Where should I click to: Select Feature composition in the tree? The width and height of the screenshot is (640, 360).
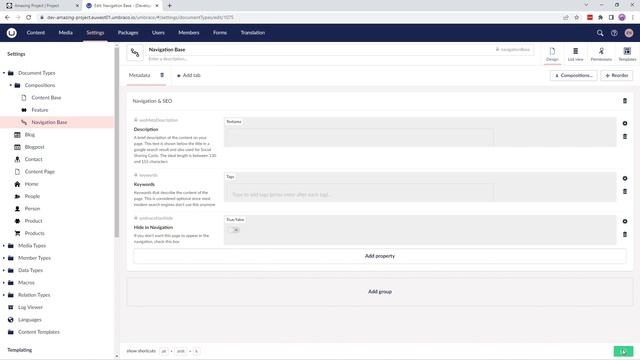pos(40,110)
